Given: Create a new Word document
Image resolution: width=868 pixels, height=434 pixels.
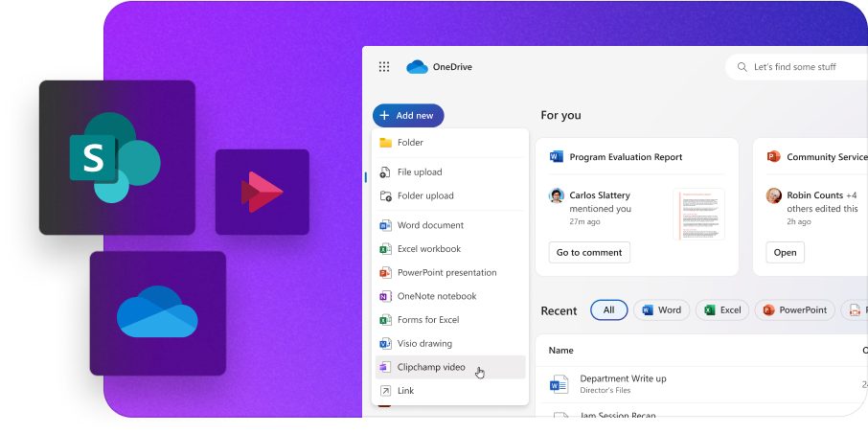Looking at the screenshot, I should pos(450,225).
